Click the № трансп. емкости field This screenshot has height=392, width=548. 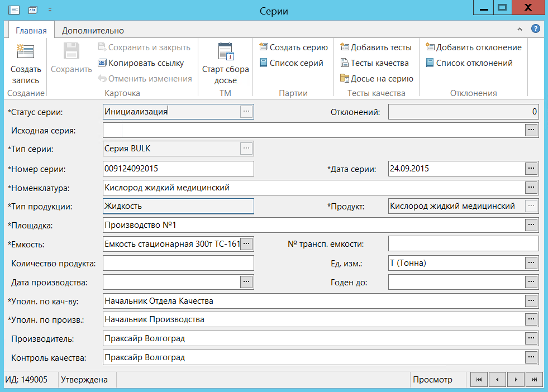click(x=464, y=244)
